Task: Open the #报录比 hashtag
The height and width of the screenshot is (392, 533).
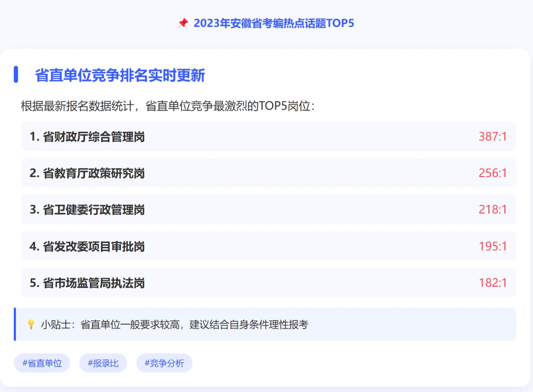Action: pyautogui.click(x=103, y=363)
